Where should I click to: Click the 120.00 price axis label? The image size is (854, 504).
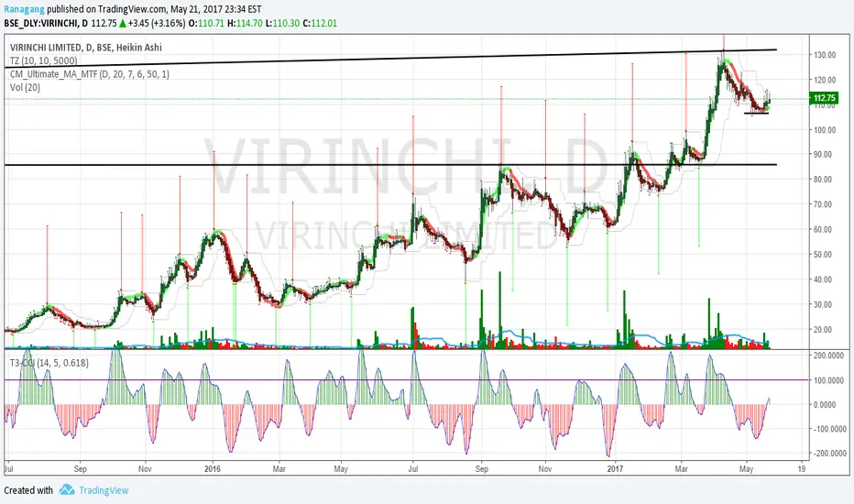[825, 80]
